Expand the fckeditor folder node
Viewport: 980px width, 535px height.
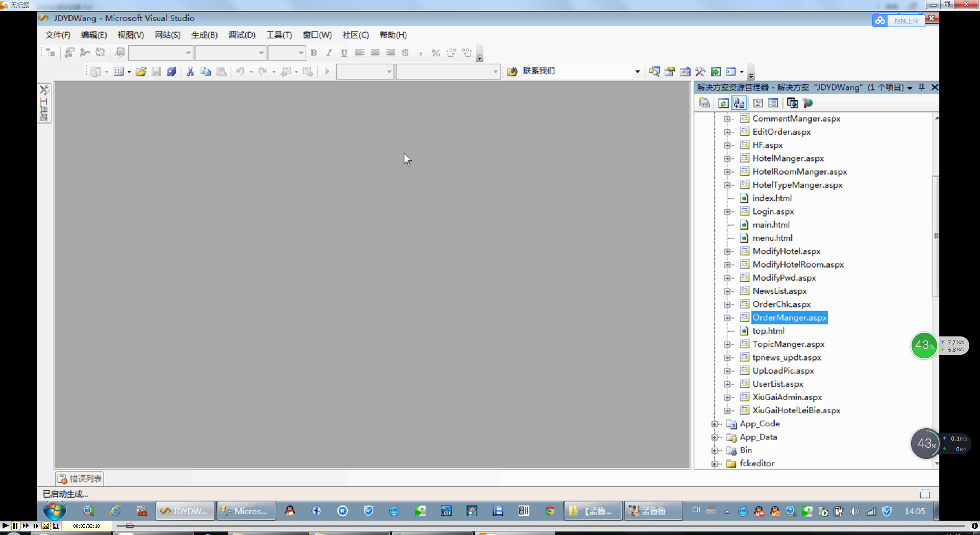pyautogui.click(x=715, y=464)
